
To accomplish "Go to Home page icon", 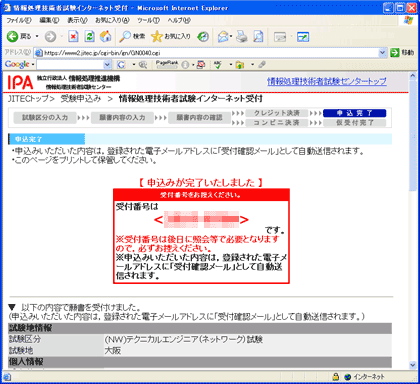I will 105,36.
